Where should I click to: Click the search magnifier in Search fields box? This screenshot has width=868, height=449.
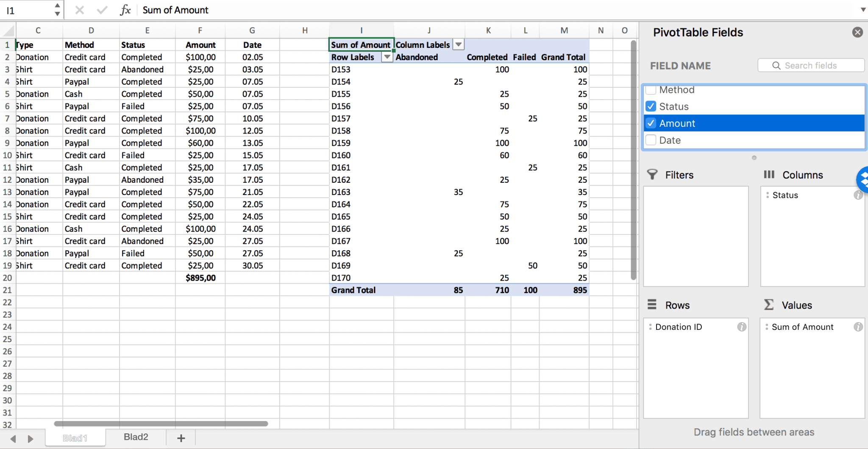point(776,65)
